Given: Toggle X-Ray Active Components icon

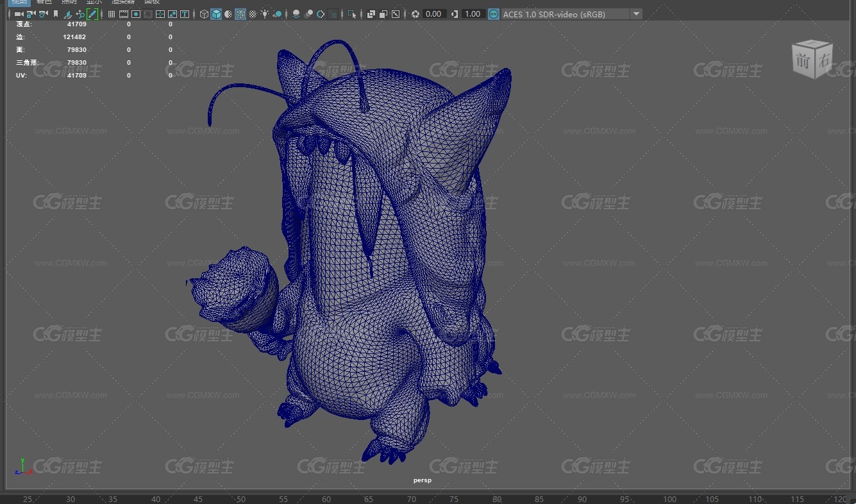Looking at the screenshot, I should click(x=383, y=13).
